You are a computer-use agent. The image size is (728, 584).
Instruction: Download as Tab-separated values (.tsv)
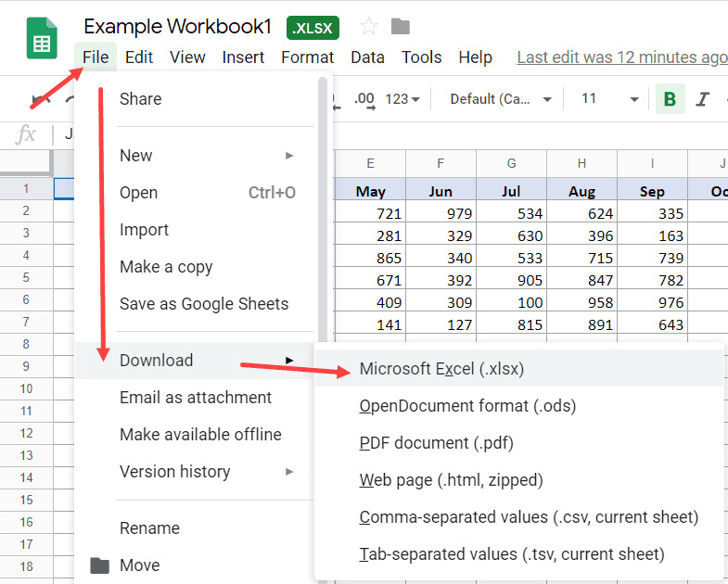point(519,554)
